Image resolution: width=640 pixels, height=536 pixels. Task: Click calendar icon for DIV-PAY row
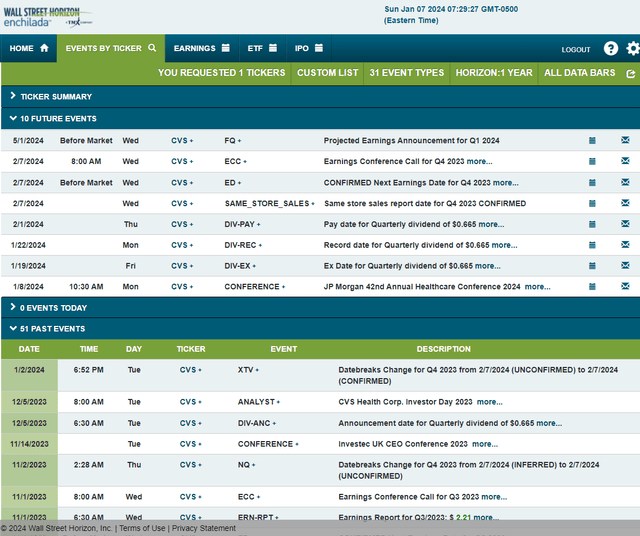pos(592,224)
